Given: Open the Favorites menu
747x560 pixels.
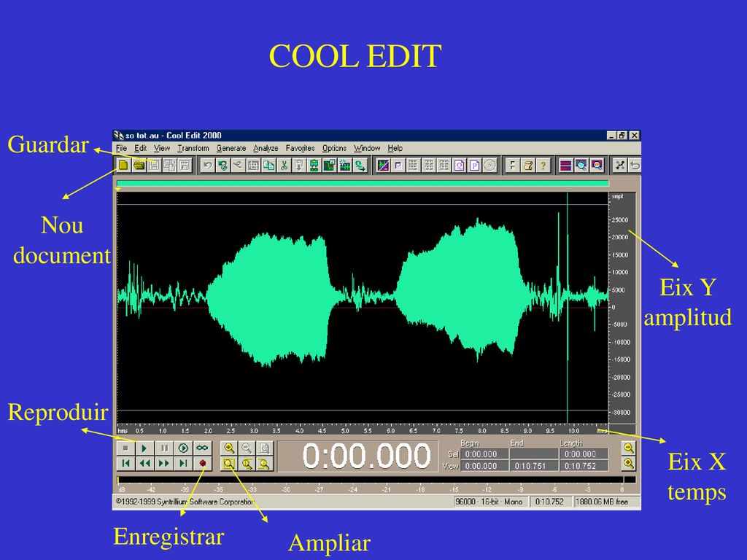Looking at the screenshot, I should [300, 148].
